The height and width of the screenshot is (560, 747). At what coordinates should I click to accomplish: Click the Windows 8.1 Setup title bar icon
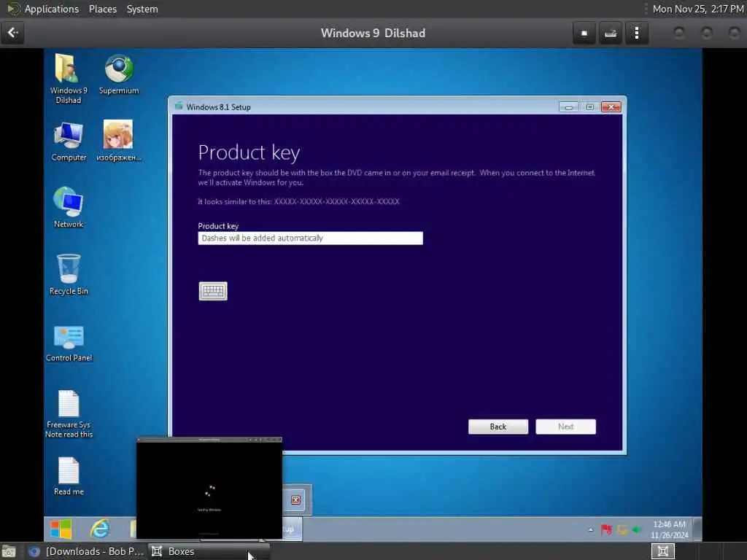pos(179,106)
